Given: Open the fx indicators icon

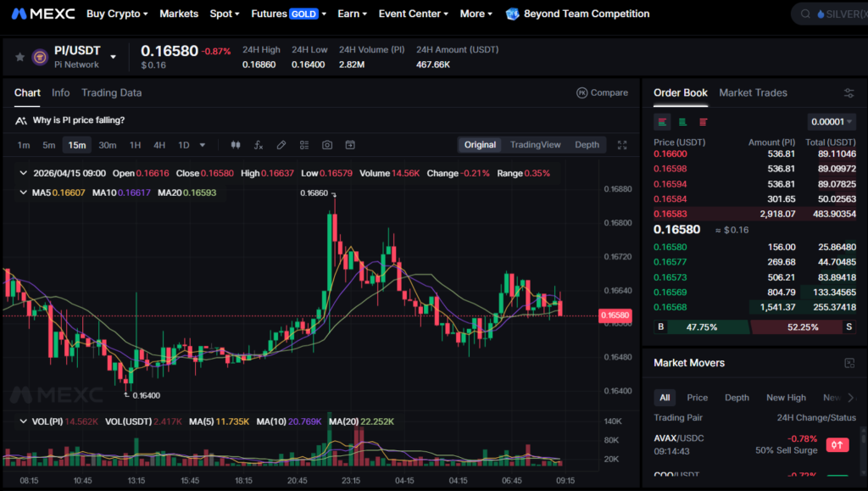Looking at the screenshot, I should pos(259,145).
